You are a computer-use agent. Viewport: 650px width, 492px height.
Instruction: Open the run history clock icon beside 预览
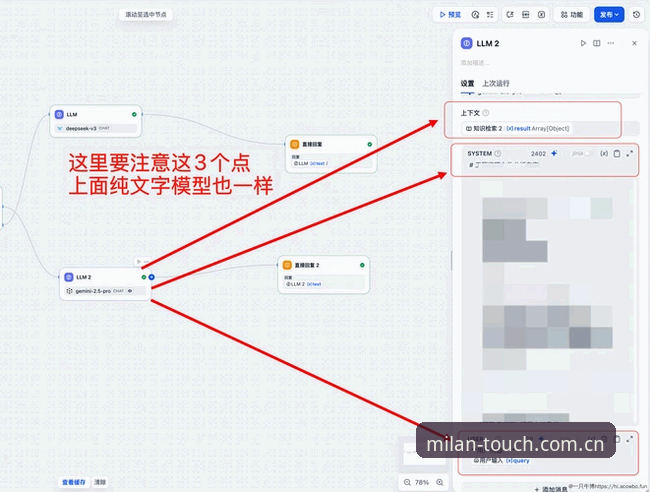pyautogui.click(x=475, y=15)
